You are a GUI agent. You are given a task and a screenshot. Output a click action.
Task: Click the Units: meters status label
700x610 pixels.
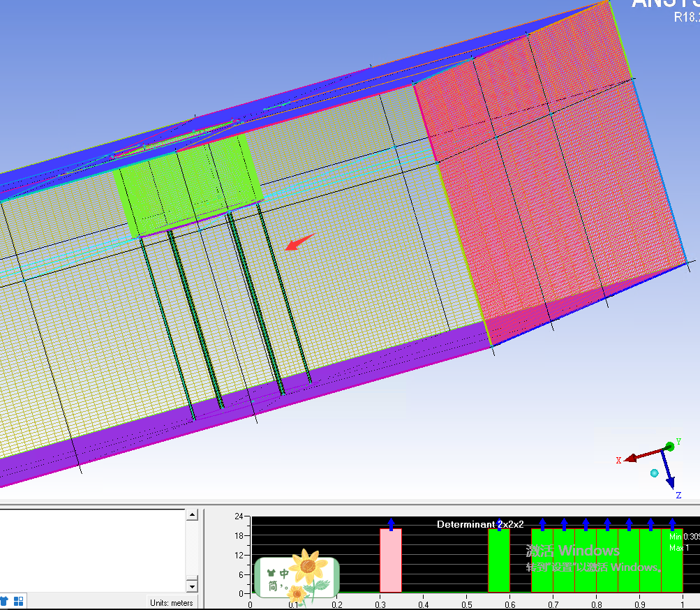[x=172, y=602]
